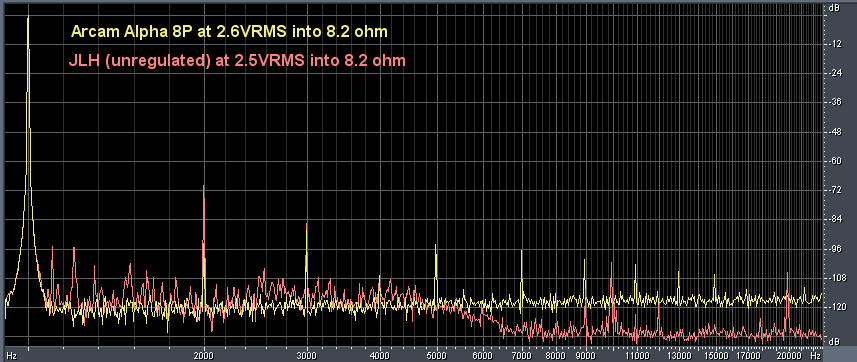Select the 17000 frequency axis label
The width and height of the screenshot is (857, 362).
tap(747, 355)
